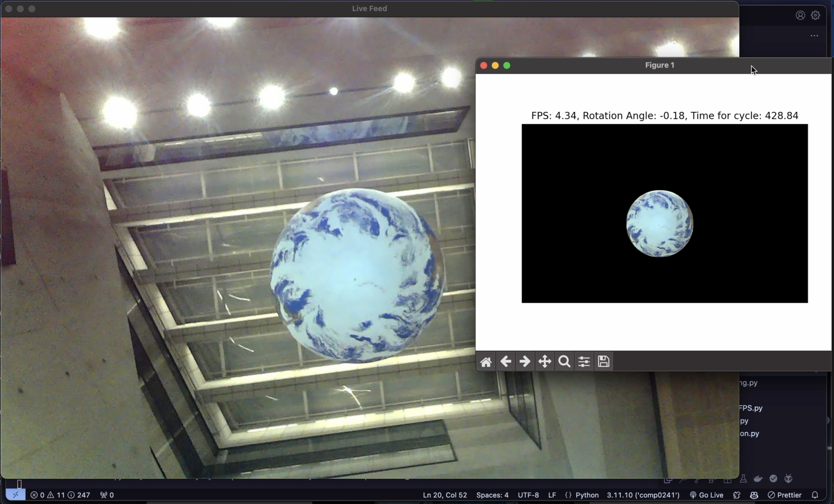Viewport: 834px width, 504px height.
Task: Open the notifications bell
Action: (815, 495)
